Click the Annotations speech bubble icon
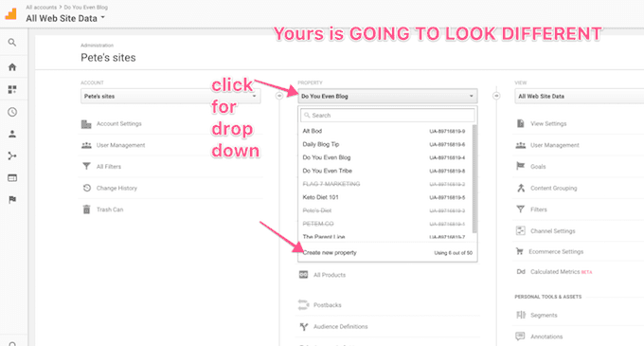The image size is (644, 346). 520,337
